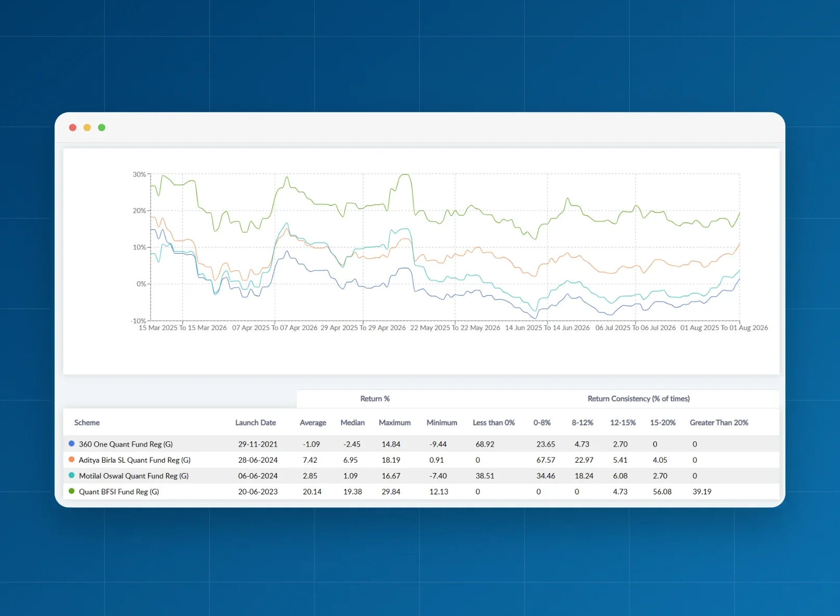Minimize the window with the yellow button
840x616 pixels.
87,127
